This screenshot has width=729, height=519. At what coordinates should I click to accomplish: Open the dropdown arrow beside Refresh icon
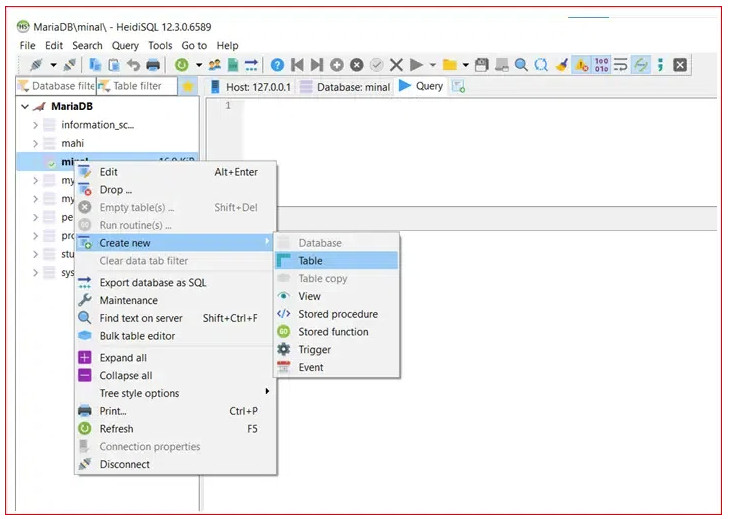199,65
